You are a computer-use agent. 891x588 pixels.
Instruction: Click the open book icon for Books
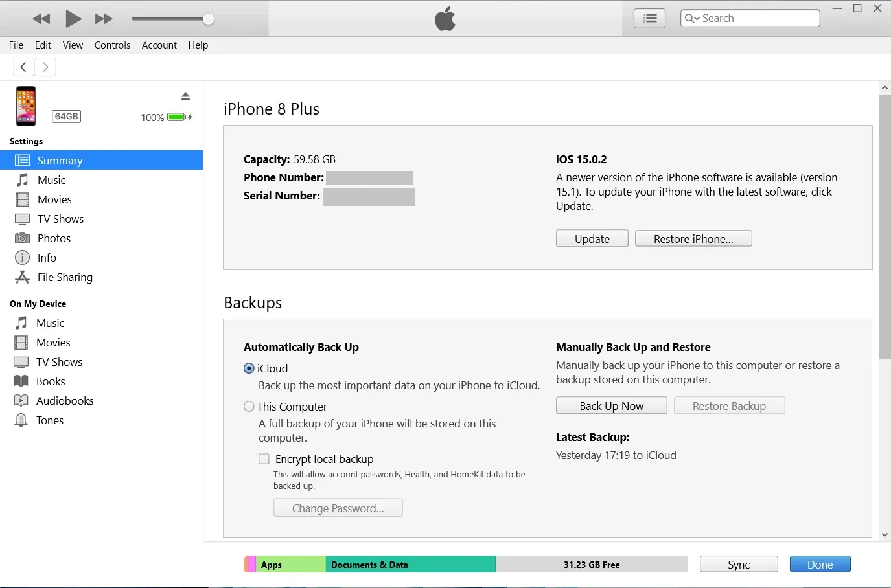click(x=21, y=381)
